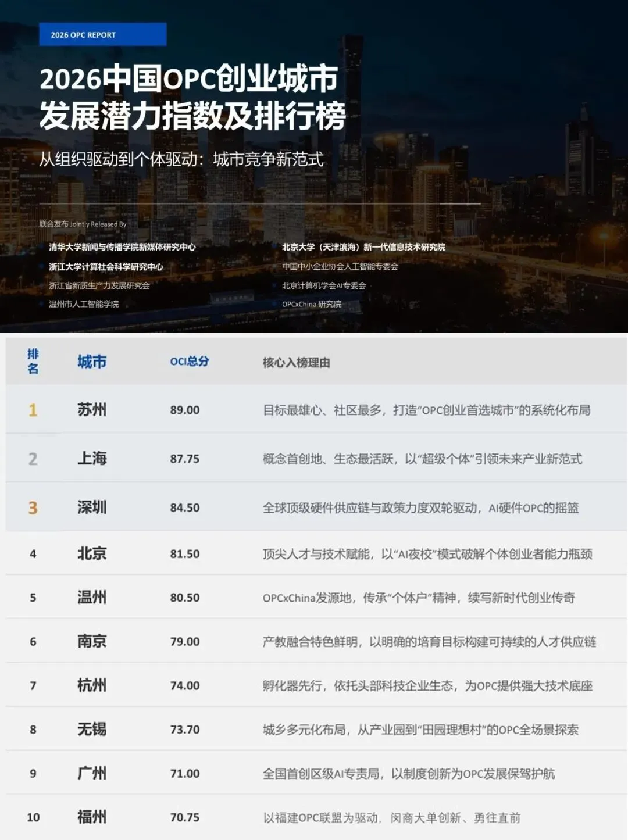Select city cell '上海'
Viewport: 628px width, 840px height.
(x=92, y=458)
